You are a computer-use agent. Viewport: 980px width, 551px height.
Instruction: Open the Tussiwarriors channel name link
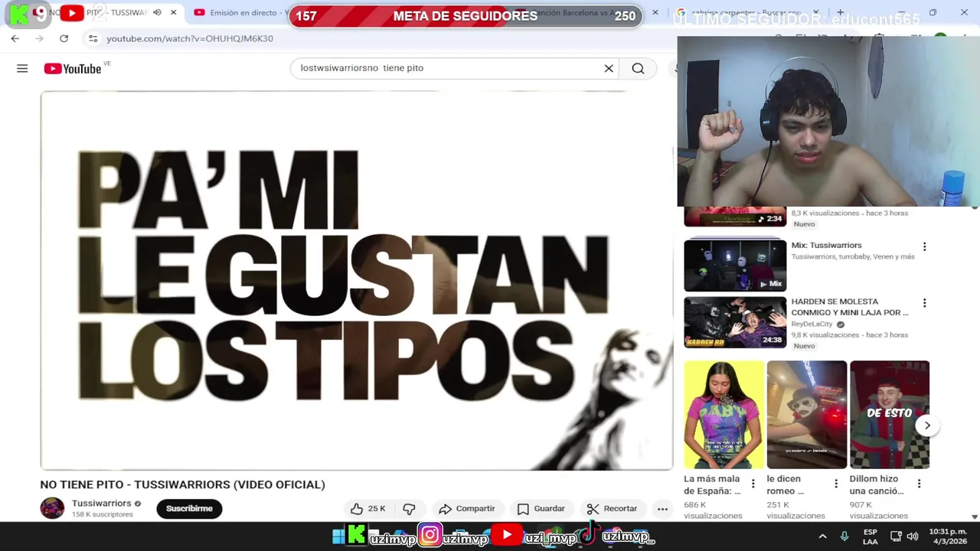pyautogui.click(x=101, y=503)
